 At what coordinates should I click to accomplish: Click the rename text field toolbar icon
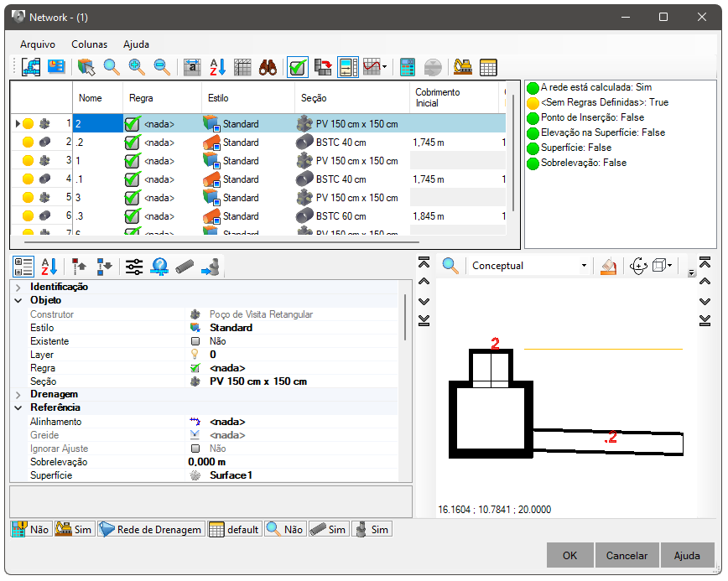pos(192,67)
